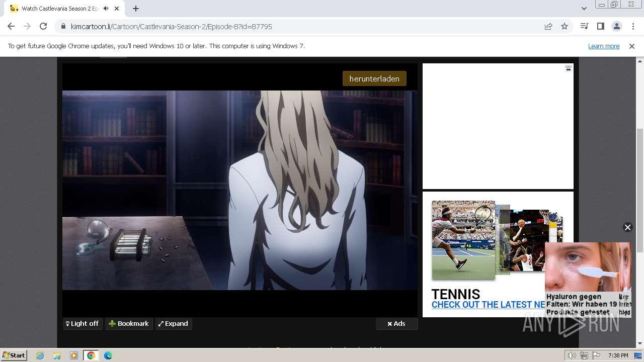The height and width of the screenshot is (362, 644).
Task: Launch Internet Explorer from taskbar
Action: click(40, 355)
